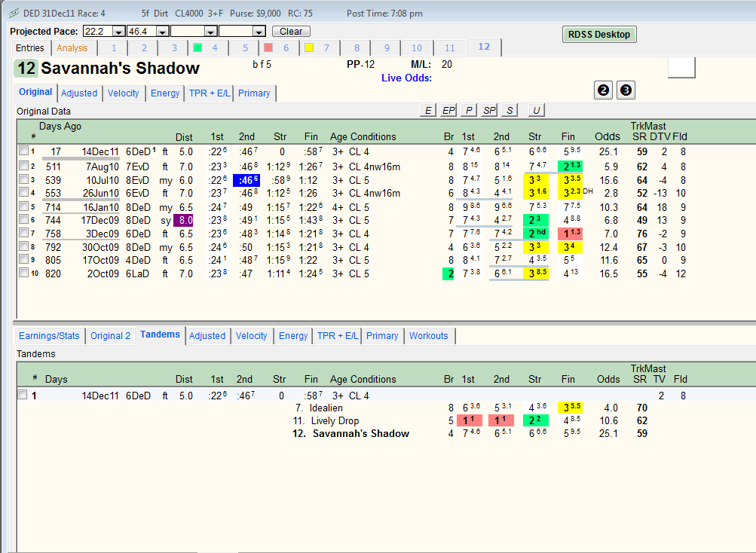Tick the checkbox for the 30Oct09 row
Screen dimensions: 756x553
coord(23,246)
